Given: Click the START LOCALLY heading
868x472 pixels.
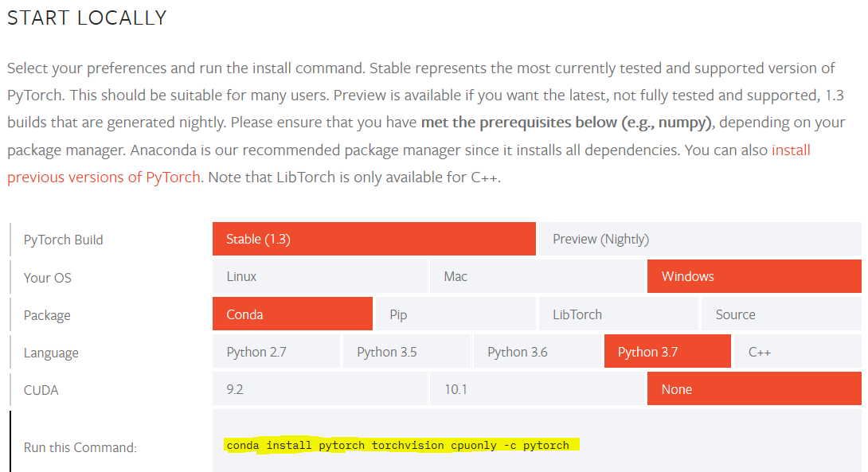Looking at the screenshot, I should tap(87, 18).
